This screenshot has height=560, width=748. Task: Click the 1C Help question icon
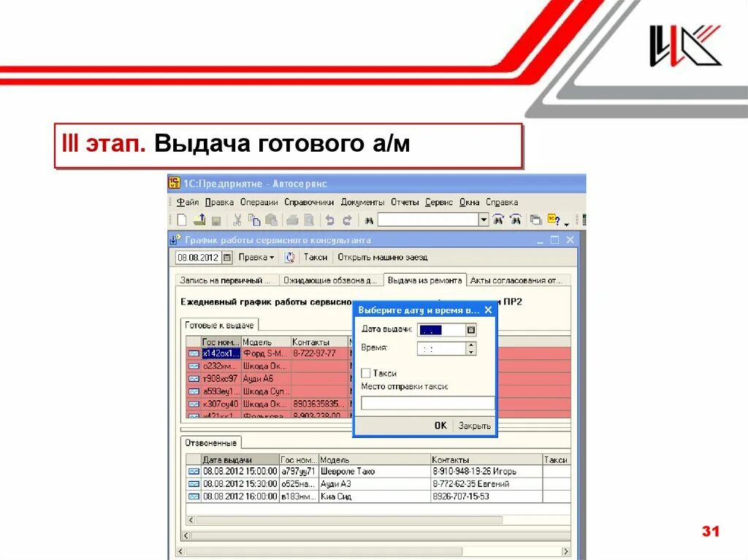pos(554,220)
